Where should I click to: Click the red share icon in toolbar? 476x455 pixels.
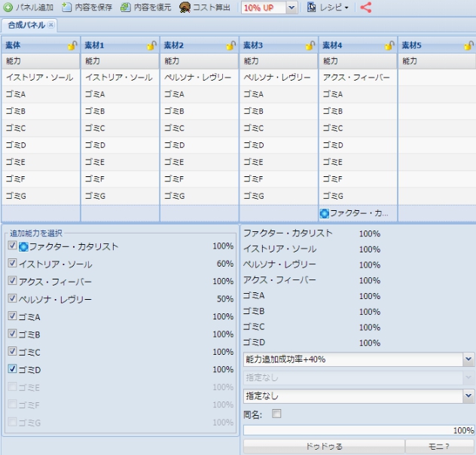click(x=366, y=8)
